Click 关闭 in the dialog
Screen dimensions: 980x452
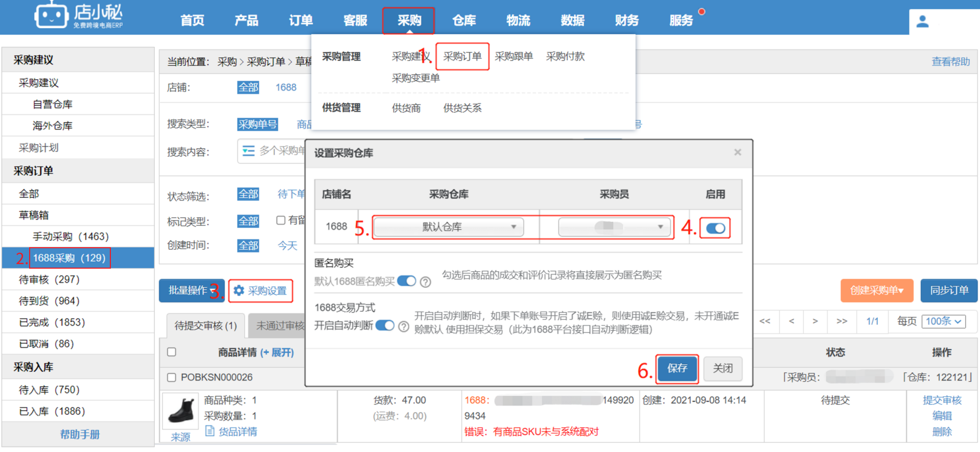click(722, 368)
